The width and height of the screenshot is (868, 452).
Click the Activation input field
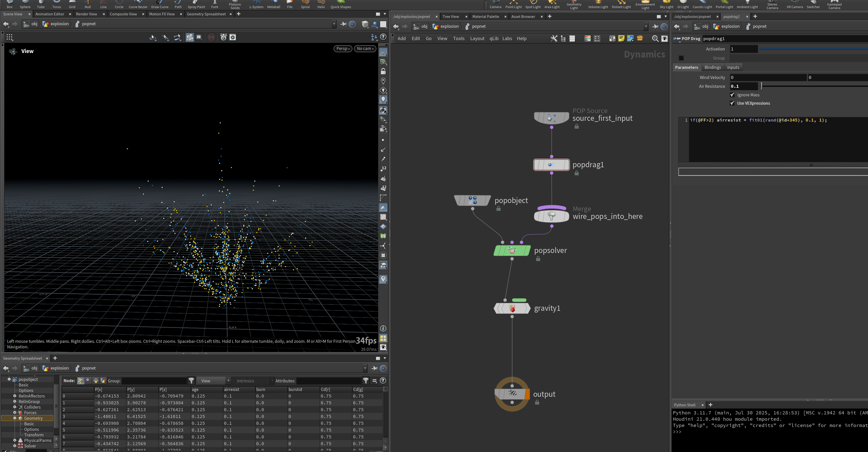coord(744,49)
